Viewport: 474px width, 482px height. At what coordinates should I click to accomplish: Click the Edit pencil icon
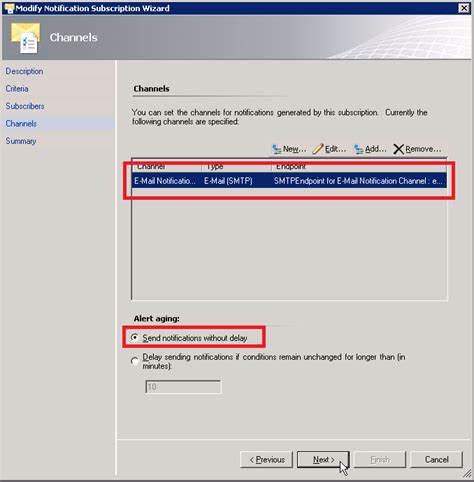[x=318, y=149]
